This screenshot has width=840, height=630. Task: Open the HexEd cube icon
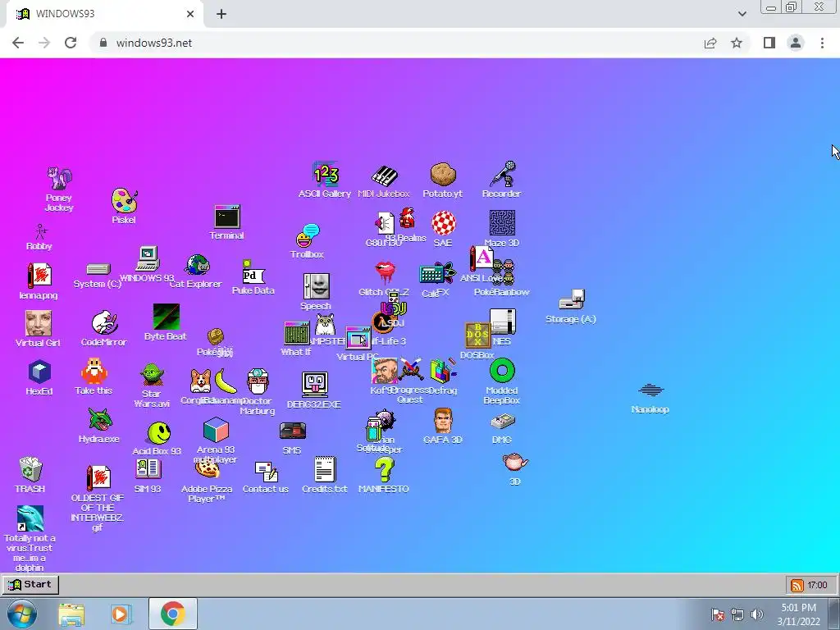tap(39, 372)
